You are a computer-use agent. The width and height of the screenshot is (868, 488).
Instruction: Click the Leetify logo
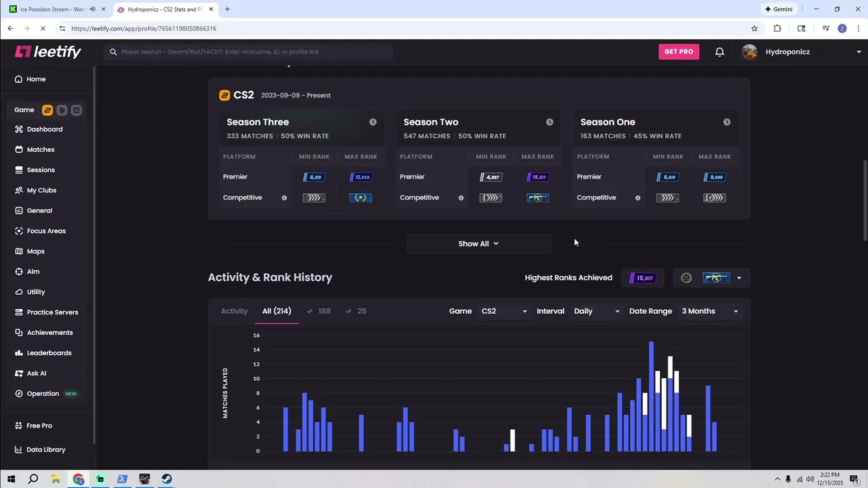(x=48, y=52)
